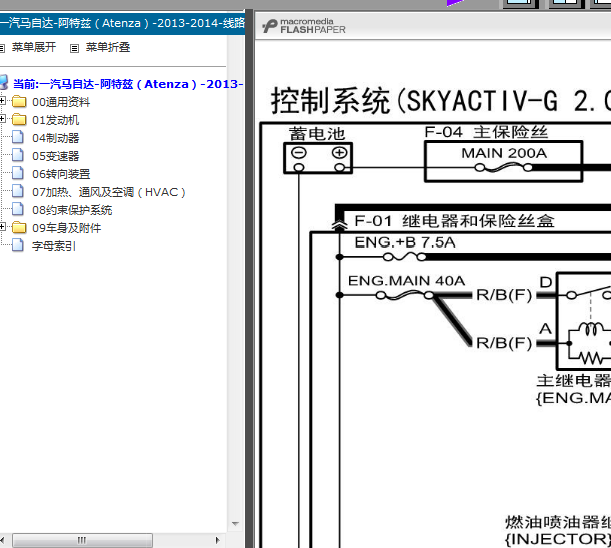Click the 蓄电池 battery label
This screenshot has height=548, width=611.
(317, 134)
